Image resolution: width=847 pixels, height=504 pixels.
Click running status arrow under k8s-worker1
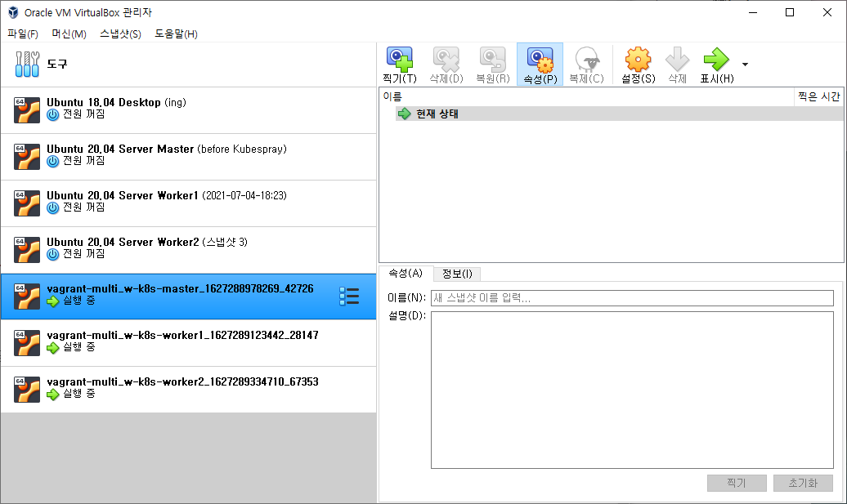pyautogui.click(x=53, y=347)
